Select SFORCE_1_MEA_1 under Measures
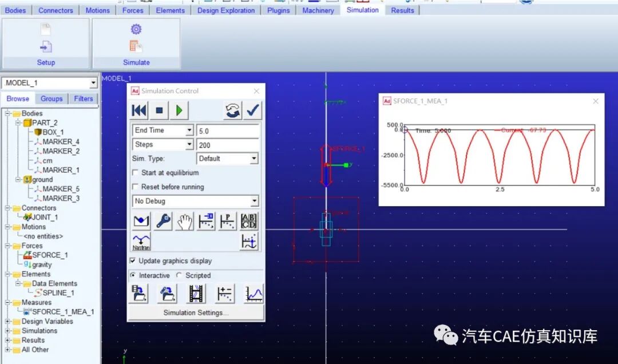The height and width of the screenshot is (364, 618). tap(63, 312)
